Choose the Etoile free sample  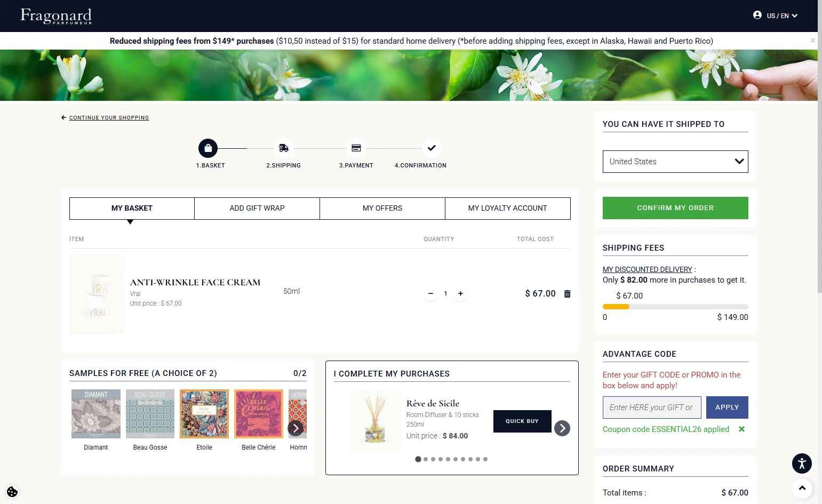point(204,414)
